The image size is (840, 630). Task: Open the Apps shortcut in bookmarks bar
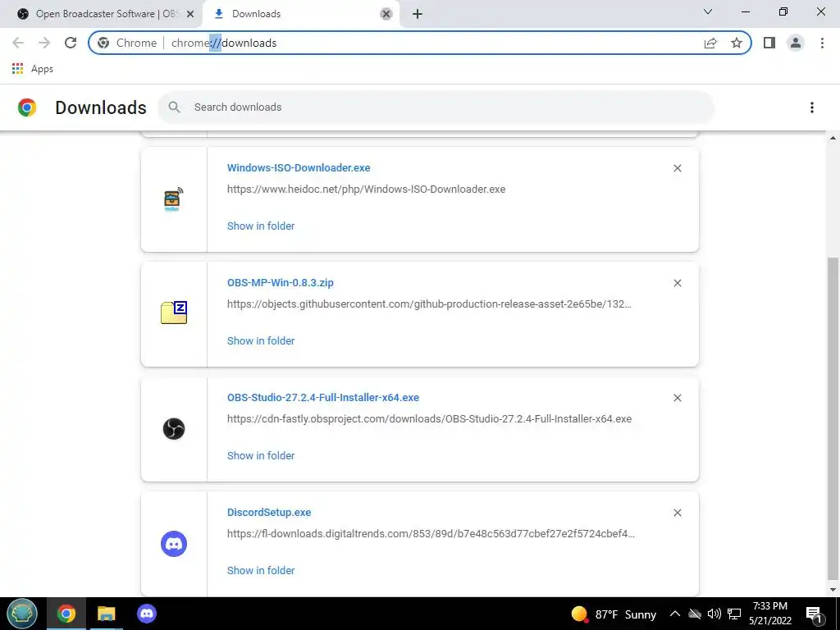point(33,69)
